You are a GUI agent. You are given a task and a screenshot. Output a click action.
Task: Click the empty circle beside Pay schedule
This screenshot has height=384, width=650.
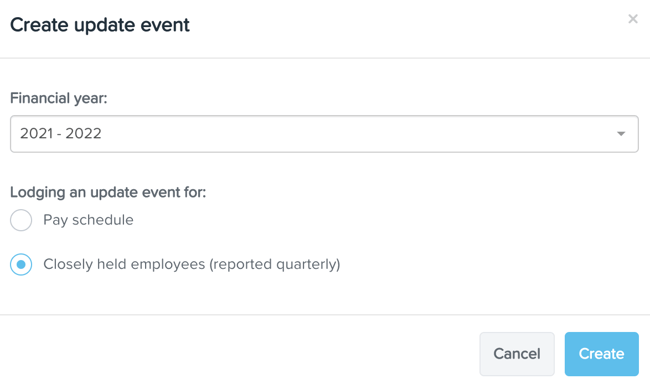click(x=21, y=220)
